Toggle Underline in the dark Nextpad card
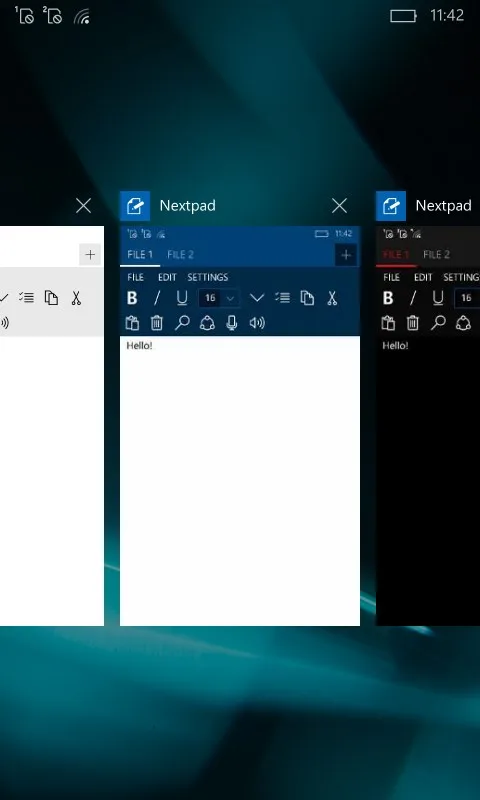 [x=438, y=298]
